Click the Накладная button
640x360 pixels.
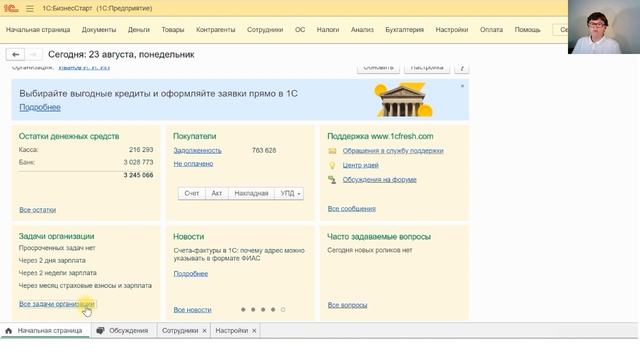251,193
